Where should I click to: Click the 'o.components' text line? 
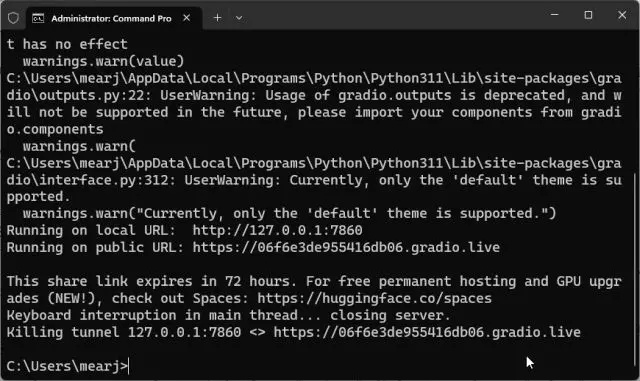point(55,129)
